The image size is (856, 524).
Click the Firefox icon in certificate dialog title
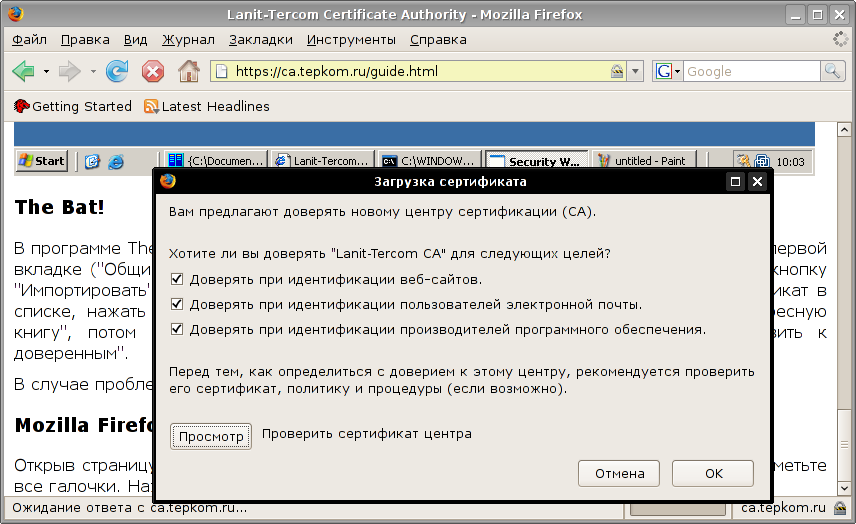point(168,181)
